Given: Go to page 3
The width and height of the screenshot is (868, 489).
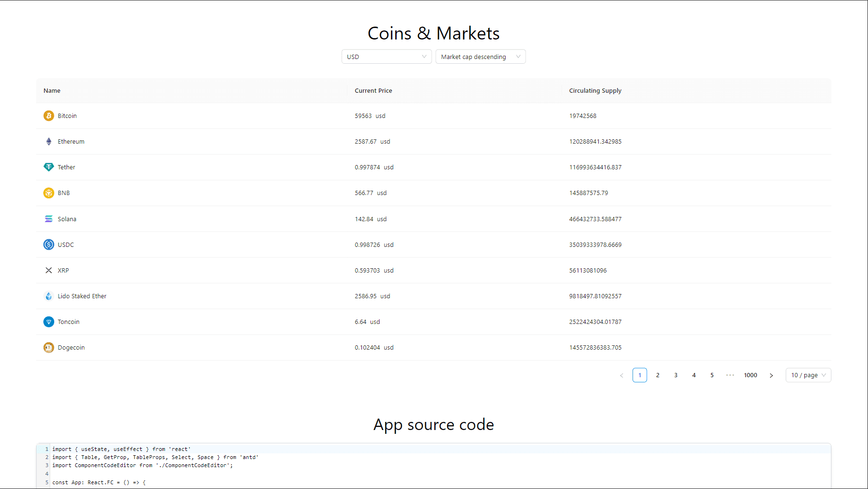Looking at the screenshot, I should click(x=676, y=375).
